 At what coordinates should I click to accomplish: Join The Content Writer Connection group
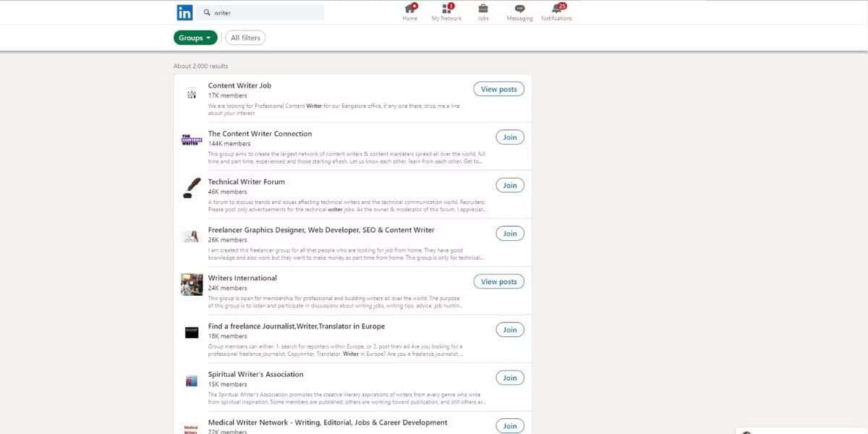(x=510, y=137)
